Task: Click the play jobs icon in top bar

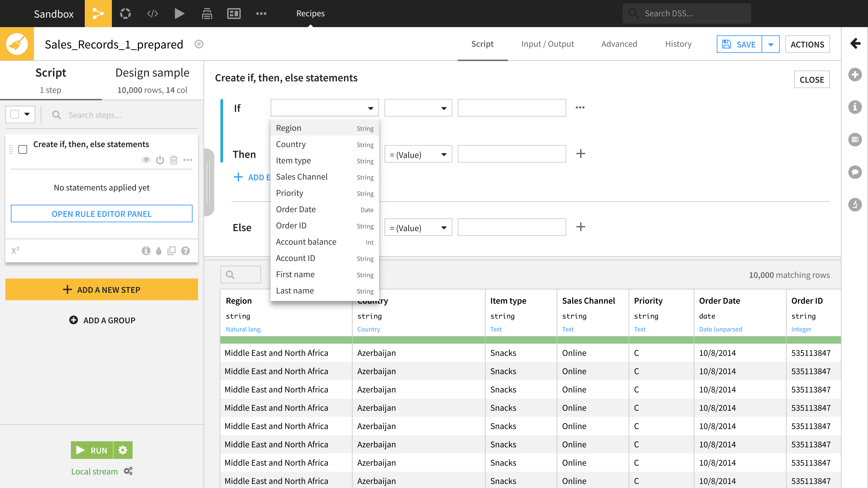Action: [180, 14]
